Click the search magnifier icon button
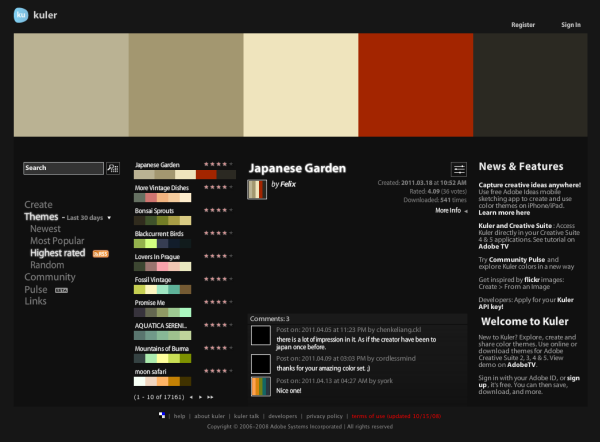This screenshot has width=600, height=442. coord(113,168)
